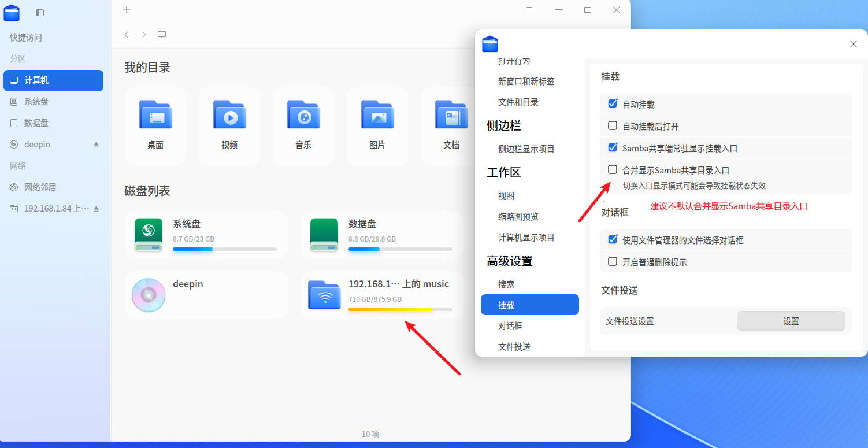Go back with the left arrow
This screenshot has width=868, height=448.
pos(127,35)
